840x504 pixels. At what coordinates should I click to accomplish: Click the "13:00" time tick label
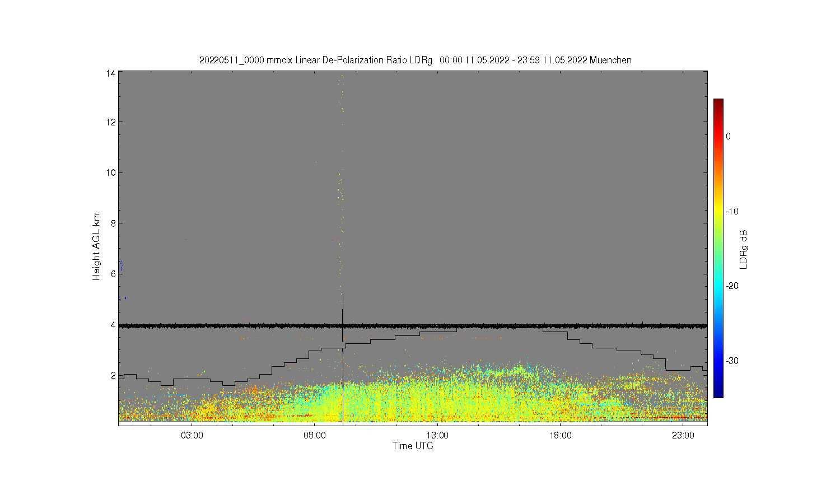437,436
